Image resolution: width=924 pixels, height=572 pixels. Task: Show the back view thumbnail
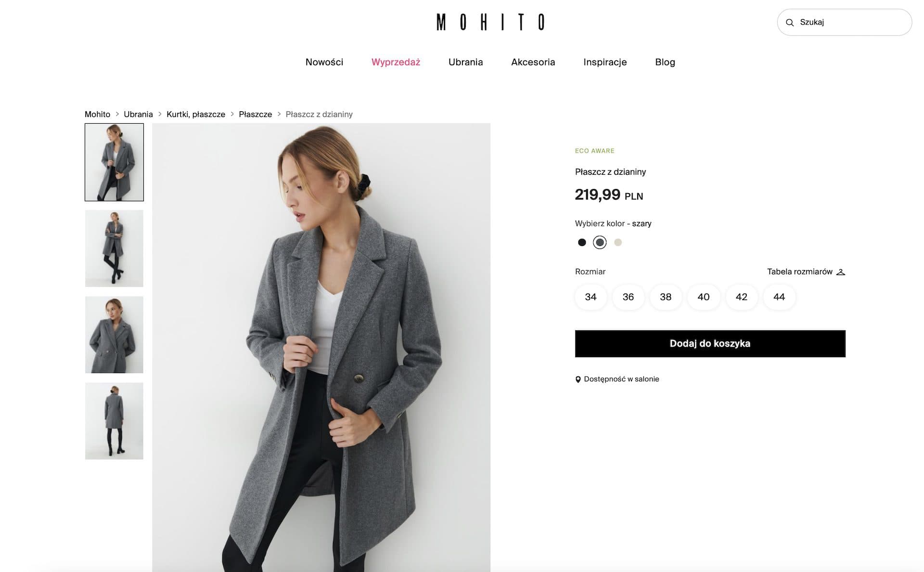[x=114, y=421]
